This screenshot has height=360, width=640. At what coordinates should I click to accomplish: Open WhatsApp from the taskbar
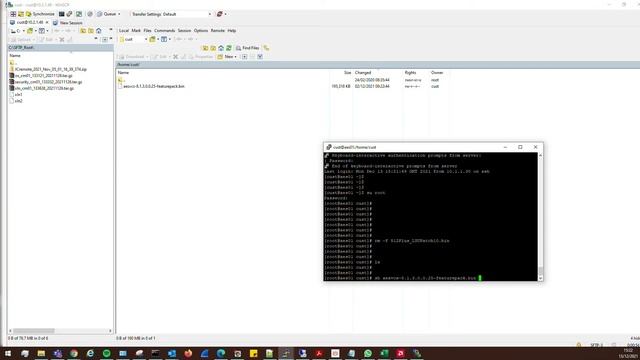pos(368,353)
